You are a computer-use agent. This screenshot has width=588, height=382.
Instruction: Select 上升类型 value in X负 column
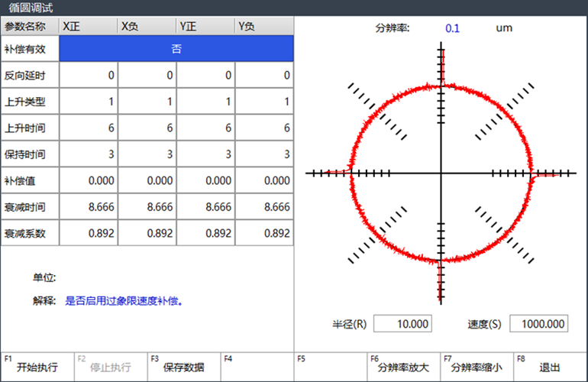point(147,102)
